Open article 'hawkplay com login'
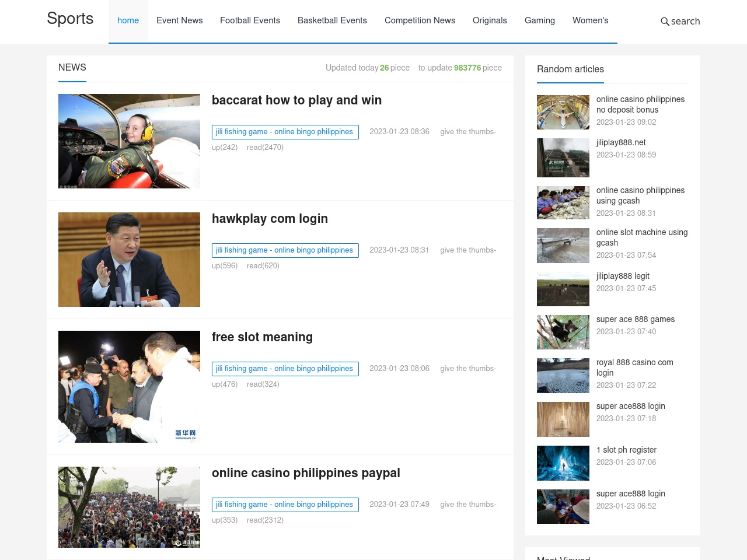The height and width of the screenshot is (560, 747). click(270, 219)
